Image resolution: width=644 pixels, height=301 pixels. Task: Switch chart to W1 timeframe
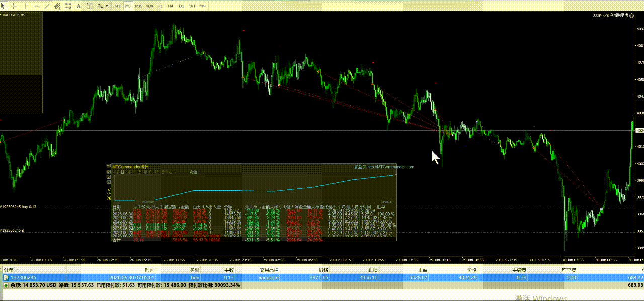pos(192,6)
